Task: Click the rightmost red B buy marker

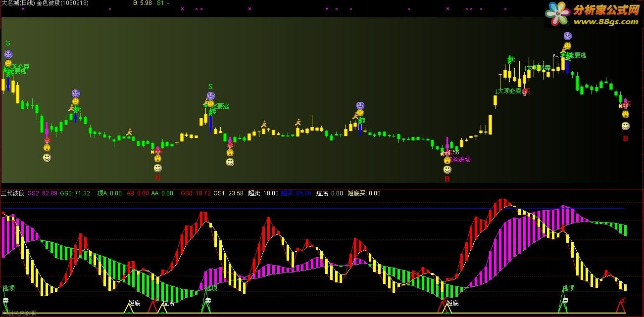Action: [625, 138]
